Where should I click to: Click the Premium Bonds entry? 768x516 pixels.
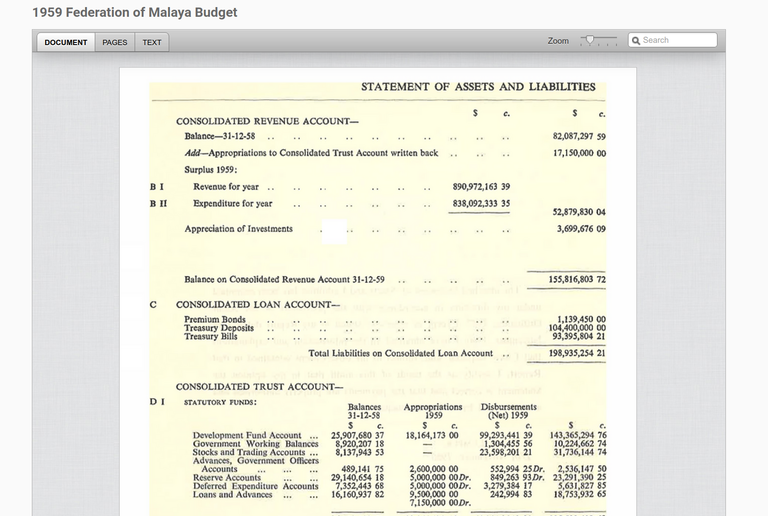point(216,319)
